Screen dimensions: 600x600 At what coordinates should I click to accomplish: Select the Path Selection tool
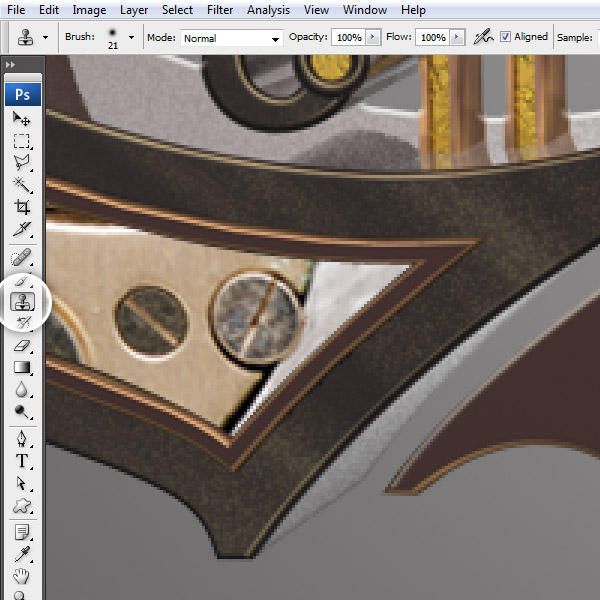click(22, 483)
